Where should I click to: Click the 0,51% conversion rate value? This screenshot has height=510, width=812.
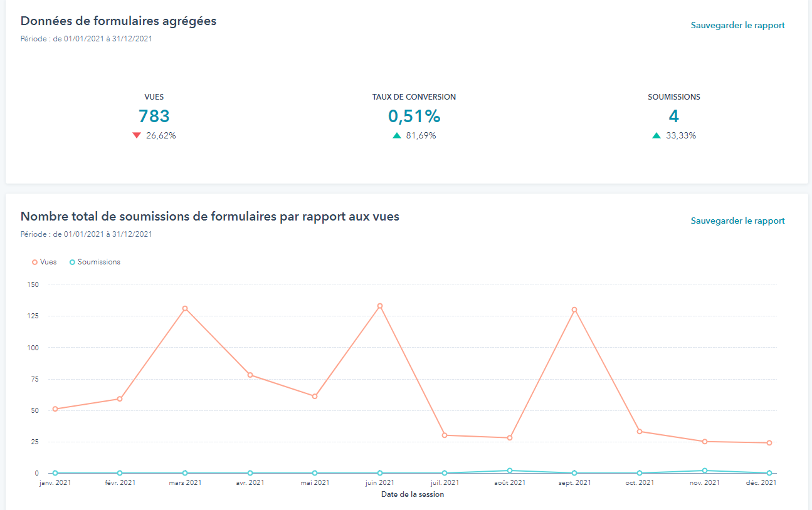click(x=414, y=117)
